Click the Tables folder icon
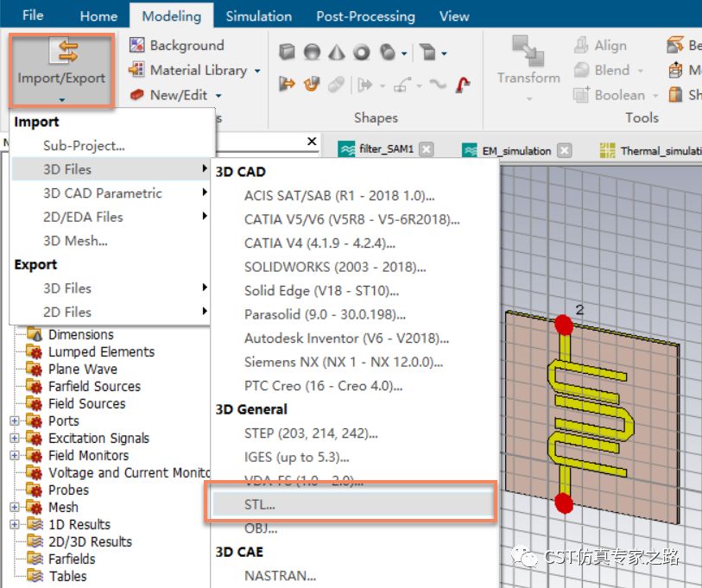The height and width of the screenshot is (588, 702). (x=35, y=576)
